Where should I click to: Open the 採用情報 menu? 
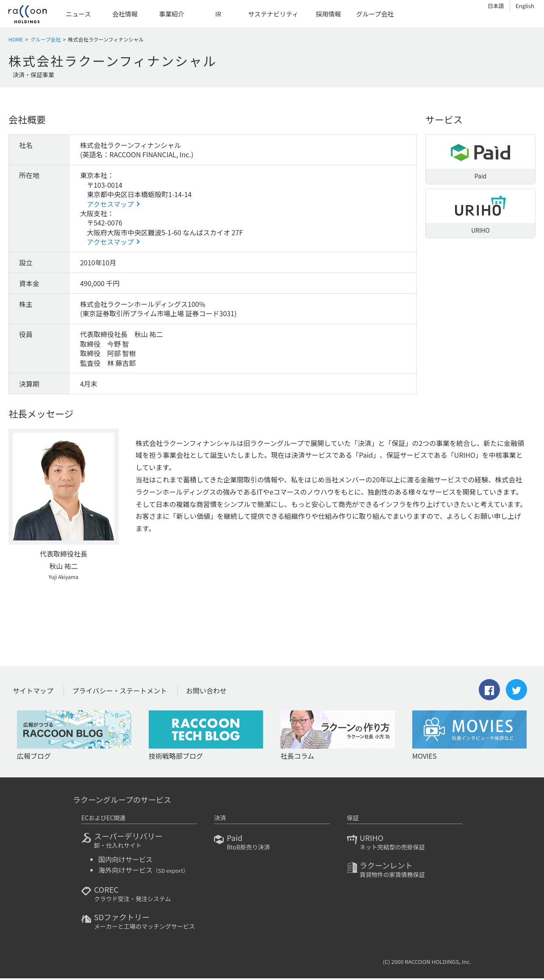coord(328,14)
